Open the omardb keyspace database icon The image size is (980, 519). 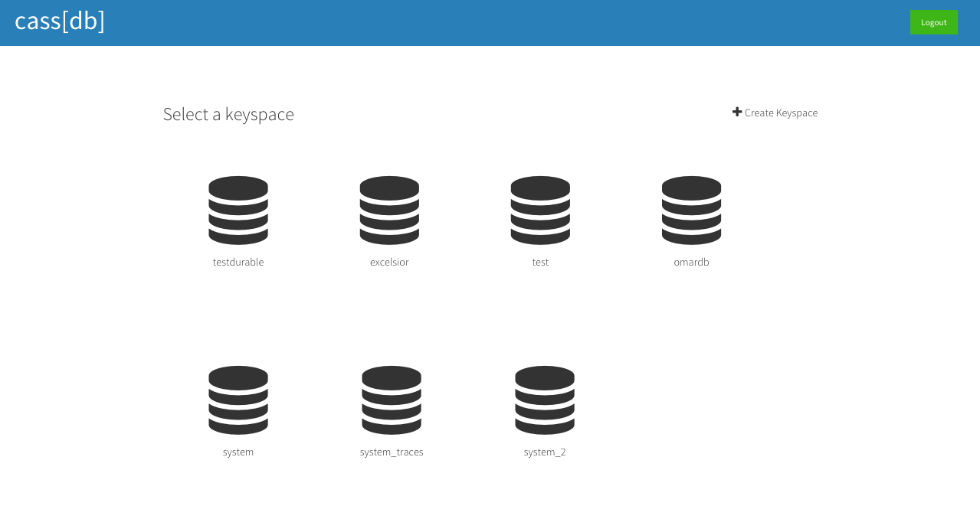[x=691, y=211]
